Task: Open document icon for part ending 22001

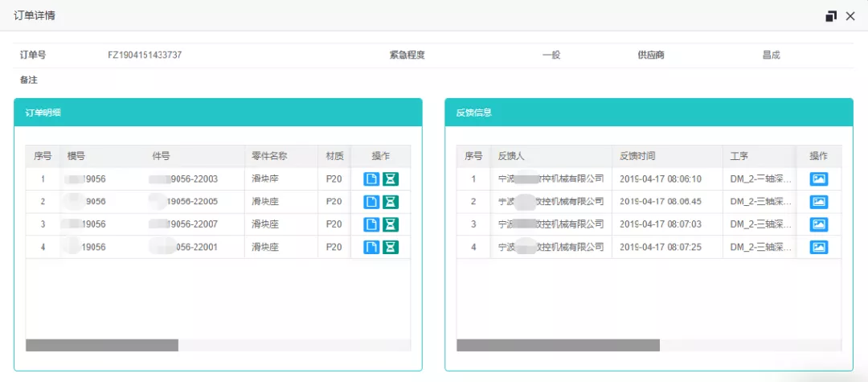Action: tap(371, 247)
